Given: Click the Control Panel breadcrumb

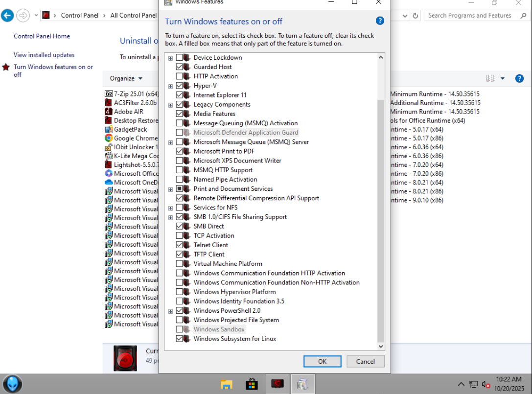Looking at the screenshot, I should coord(79,15).
